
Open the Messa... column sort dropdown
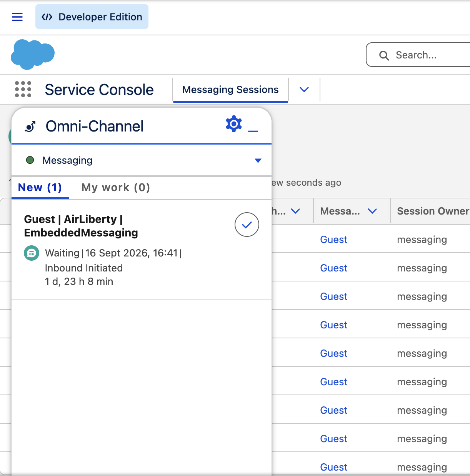tap(372, 211)
